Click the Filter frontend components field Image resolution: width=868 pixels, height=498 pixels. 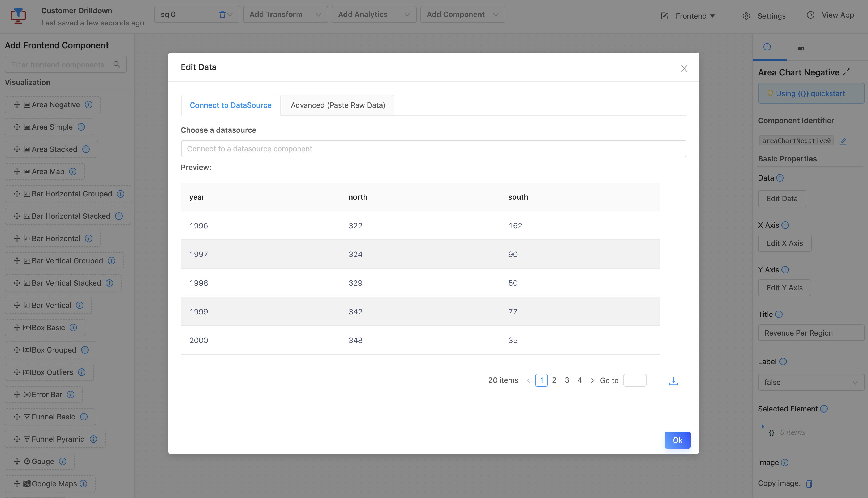[65, 64]
